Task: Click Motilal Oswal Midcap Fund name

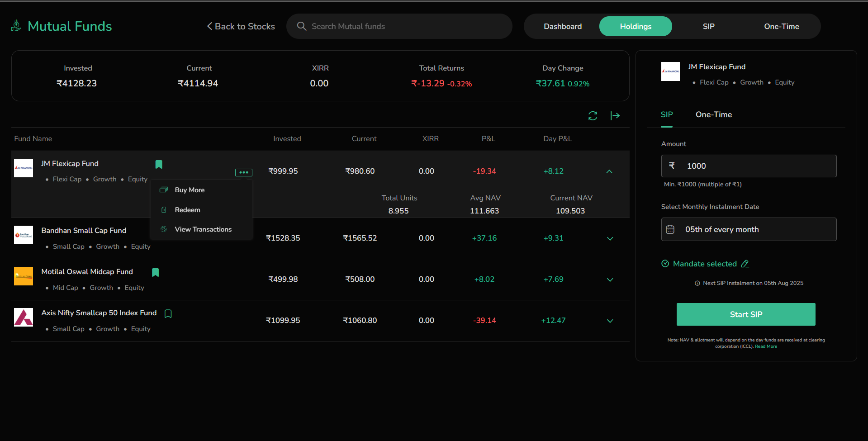Action: (87, 272)
